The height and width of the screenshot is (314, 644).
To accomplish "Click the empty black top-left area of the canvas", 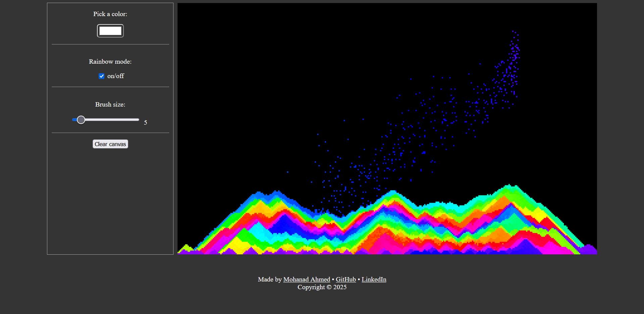I will (218, 40).
